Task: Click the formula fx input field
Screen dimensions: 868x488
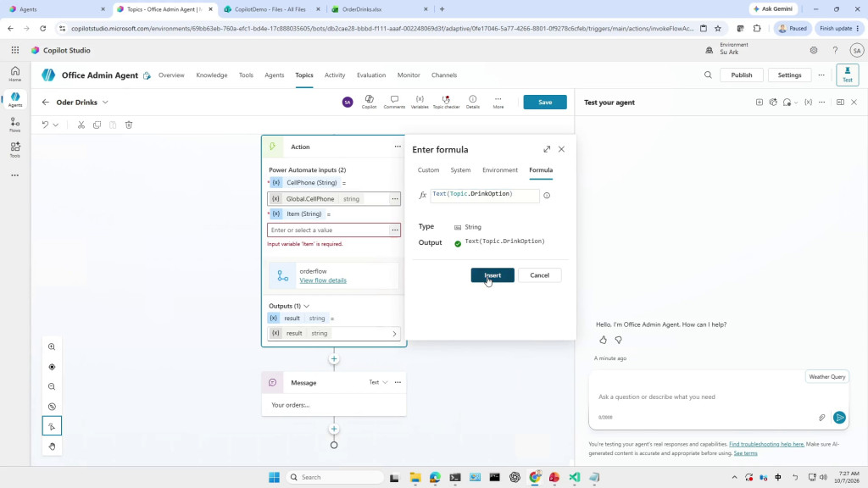Action: (x=484, y=196)
